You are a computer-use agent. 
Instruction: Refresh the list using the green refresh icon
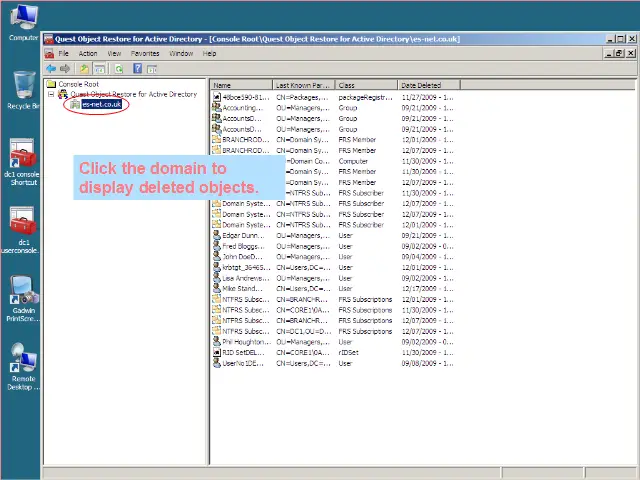[x=119, y=69]
